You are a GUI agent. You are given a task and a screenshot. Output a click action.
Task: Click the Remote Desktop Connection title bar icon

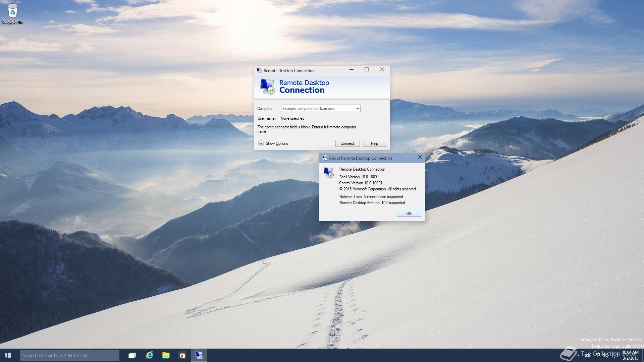click(259, 70)
